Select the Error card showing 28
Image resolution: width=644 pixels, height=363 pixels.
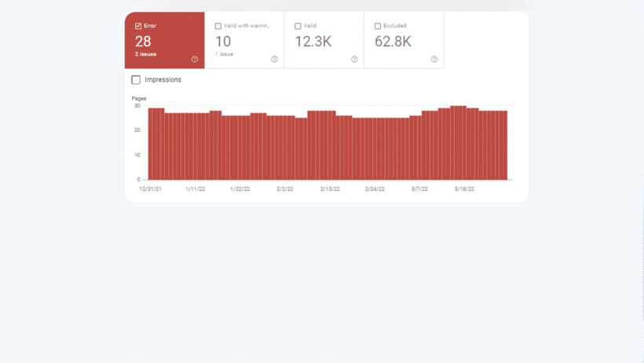pos(165,40)
